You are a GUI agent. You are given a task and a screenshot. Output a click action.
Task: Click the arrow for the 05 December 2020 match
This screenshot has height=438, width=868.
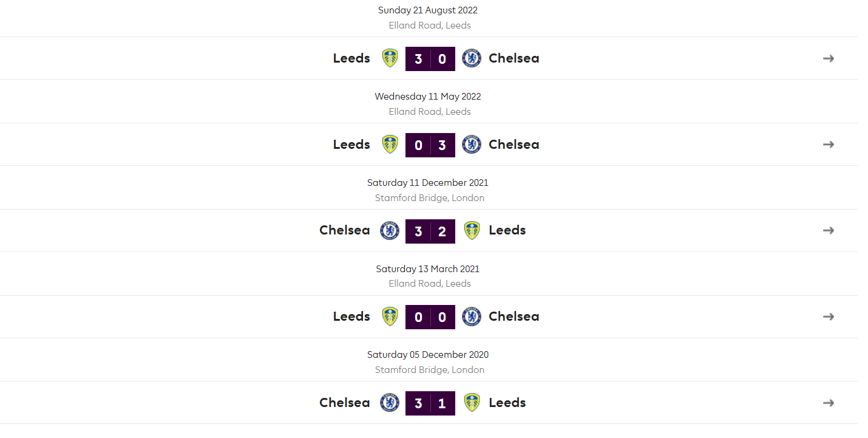point(829,403)
